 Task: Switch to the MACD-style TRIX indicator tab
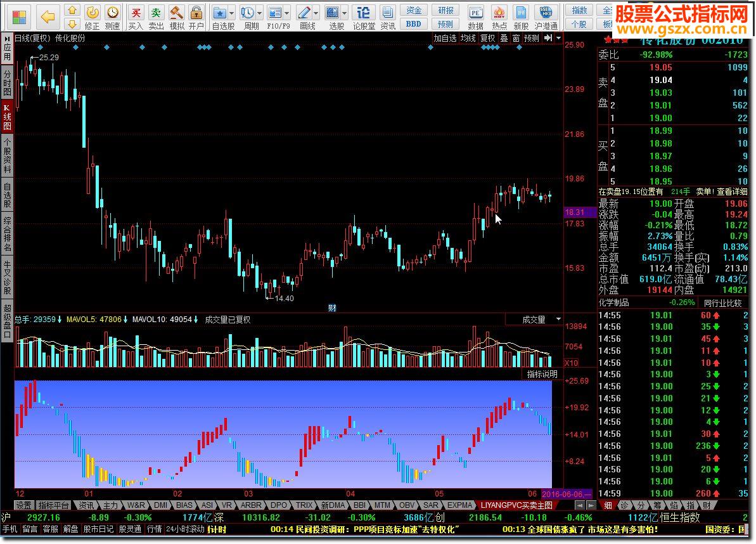click(x=304, y=505)
